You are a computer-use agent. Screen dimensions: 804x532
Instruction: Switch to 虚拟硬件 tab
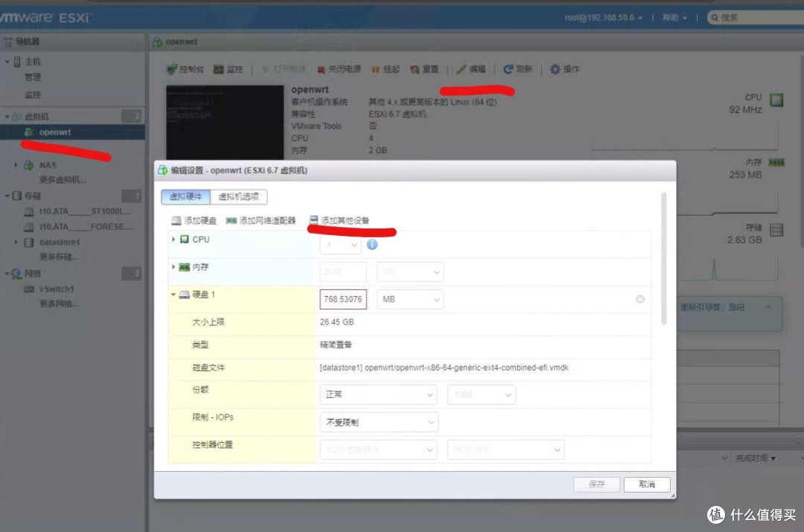point(185,196)
